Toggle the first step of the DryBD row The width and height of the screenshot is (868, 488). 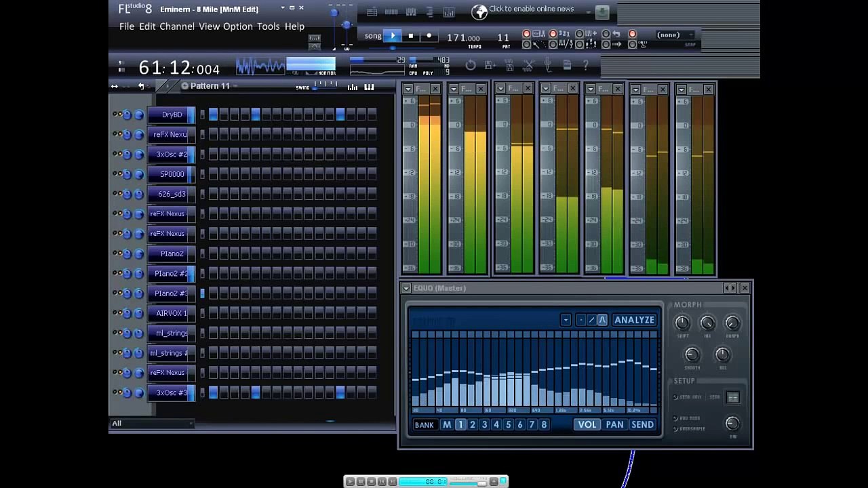pos(213,115)
